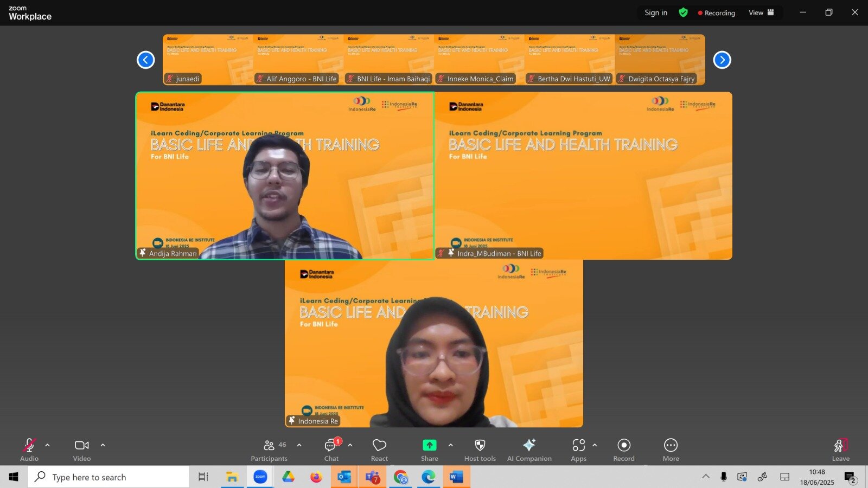Go to previous participants page arrow

[x=145, y=60]
